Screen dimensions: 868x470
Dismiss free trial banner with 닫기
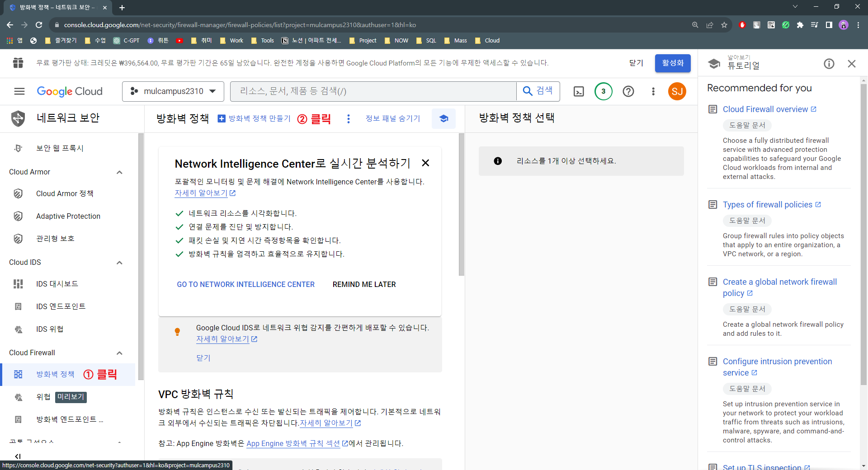point(636,63)
